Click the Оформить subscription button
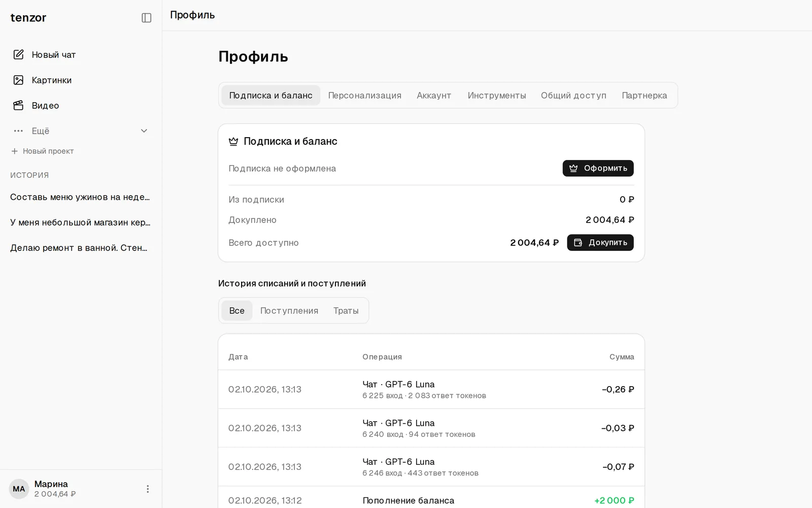 click(598, 168)
